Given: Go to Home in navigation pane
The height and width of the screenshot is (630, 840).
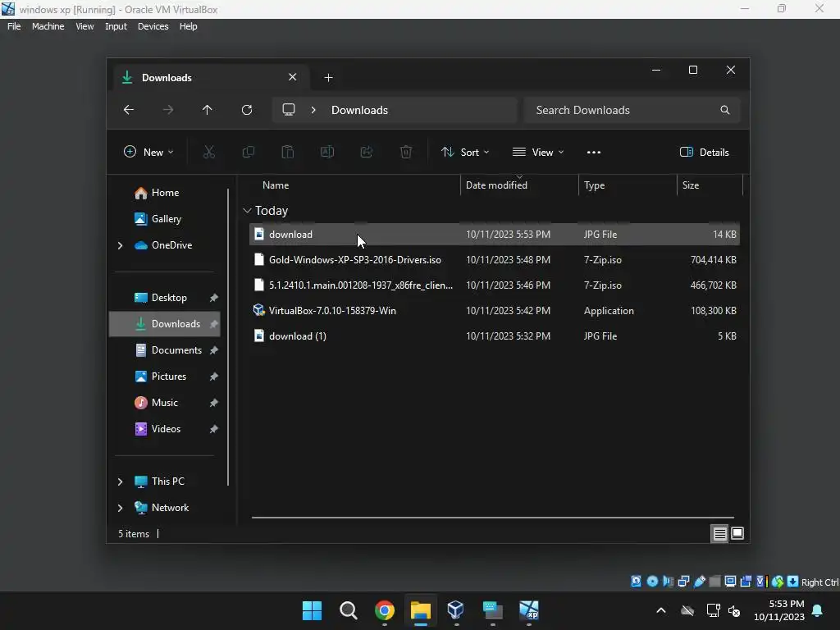Looking at the screenshot, I should pyautogui.click(x=164, y=193).
